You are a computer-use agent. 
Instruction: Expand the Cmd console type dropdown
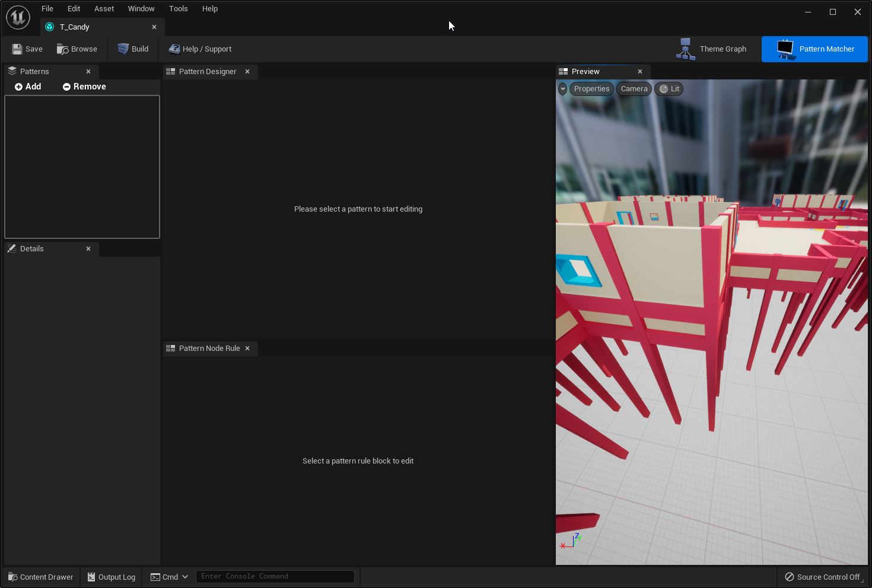(x=169, y=577)
